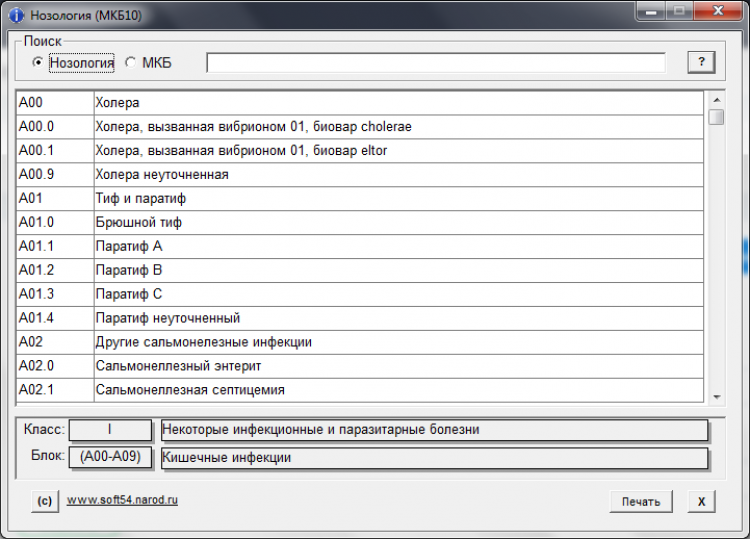750x539 pixels.
Task: Select the row 'Паратиф C'
Action: point(360,294)
